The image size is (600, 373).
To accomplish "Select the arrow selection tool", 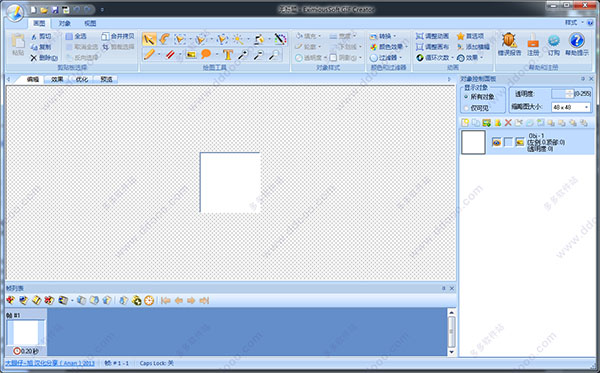I will point(149,39).
